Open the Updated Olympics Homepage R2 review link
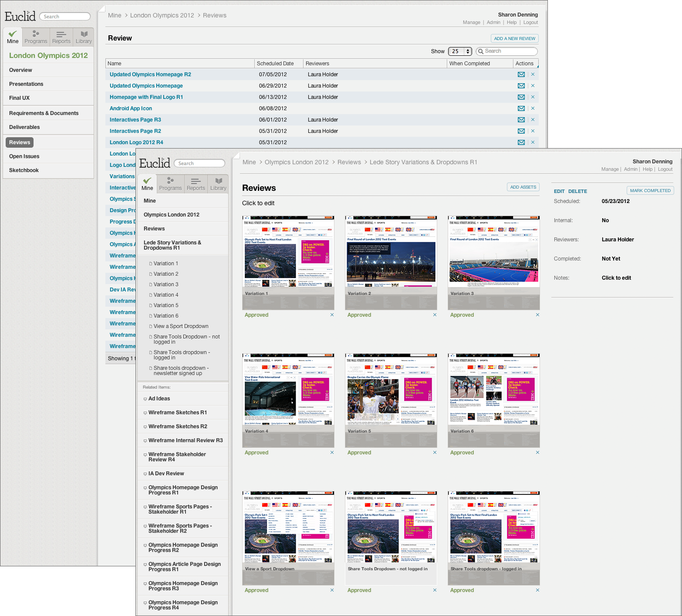The image size is (682, 616). point(150,74)
